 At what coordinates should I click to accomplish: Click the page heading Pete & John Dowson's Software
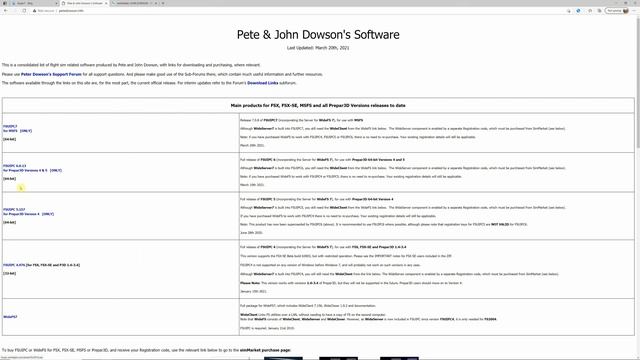[318, 34]
